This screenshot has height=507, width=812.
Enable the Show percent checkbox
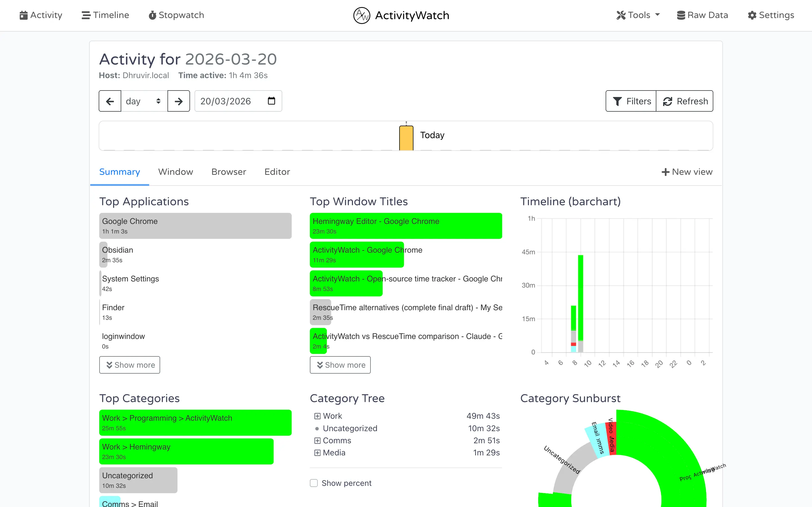click(x=314, y=483)
